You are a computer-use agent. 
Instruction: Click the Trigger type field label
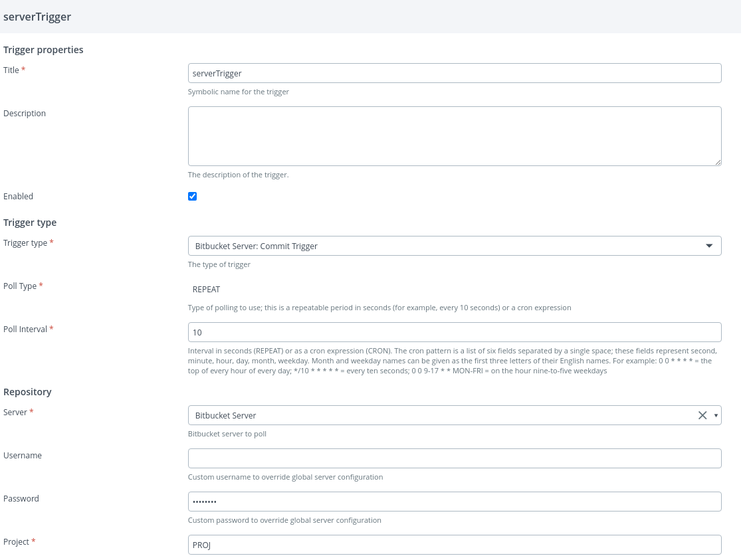tap(25, 243)
